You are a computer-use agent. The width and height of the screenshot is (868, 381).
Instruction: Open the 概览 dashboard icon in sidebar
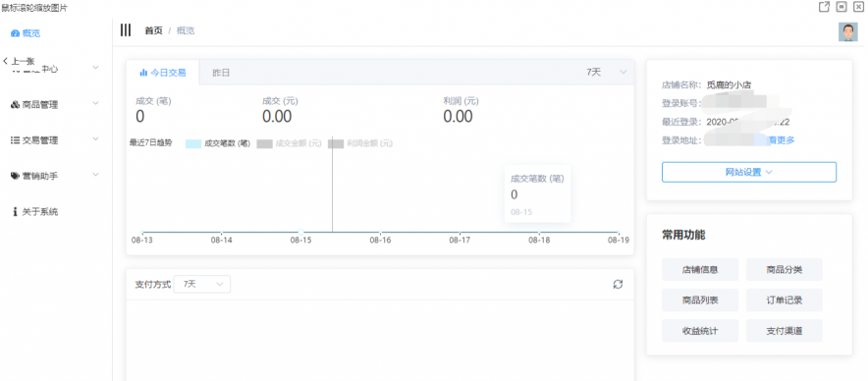pyautogui.click(x=16, y=33)
